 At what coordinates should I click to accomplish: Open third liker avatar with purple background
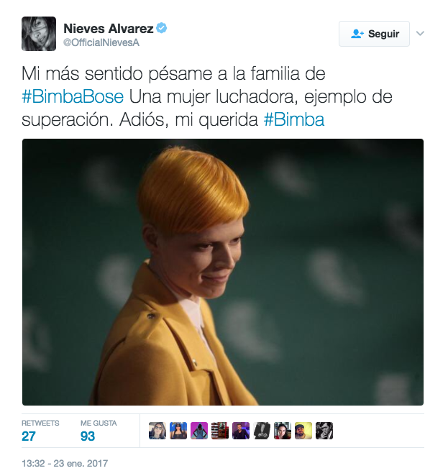(x=199, y=431)
